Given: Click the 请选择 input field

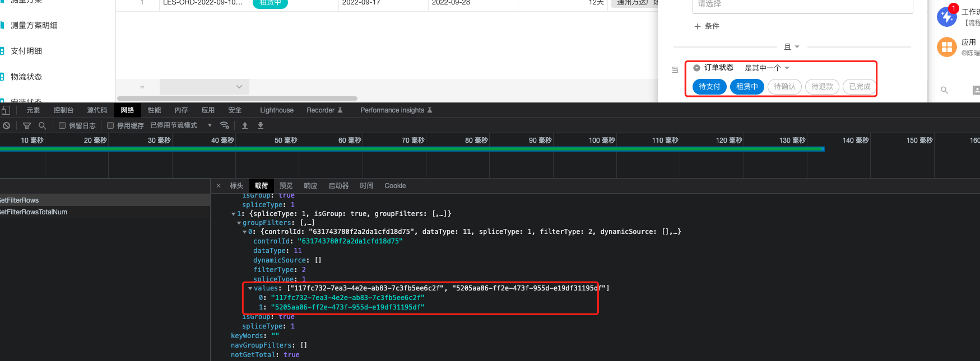Looking at the screenshot, I should [x=802, y=5].
